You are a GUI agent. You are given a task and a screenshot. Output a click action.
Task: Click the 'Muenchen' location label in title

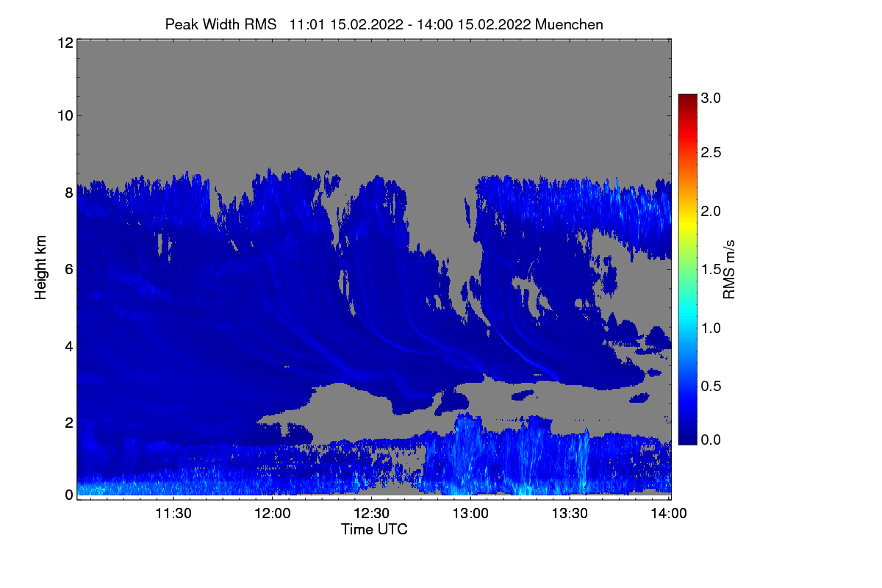point(570,24)
